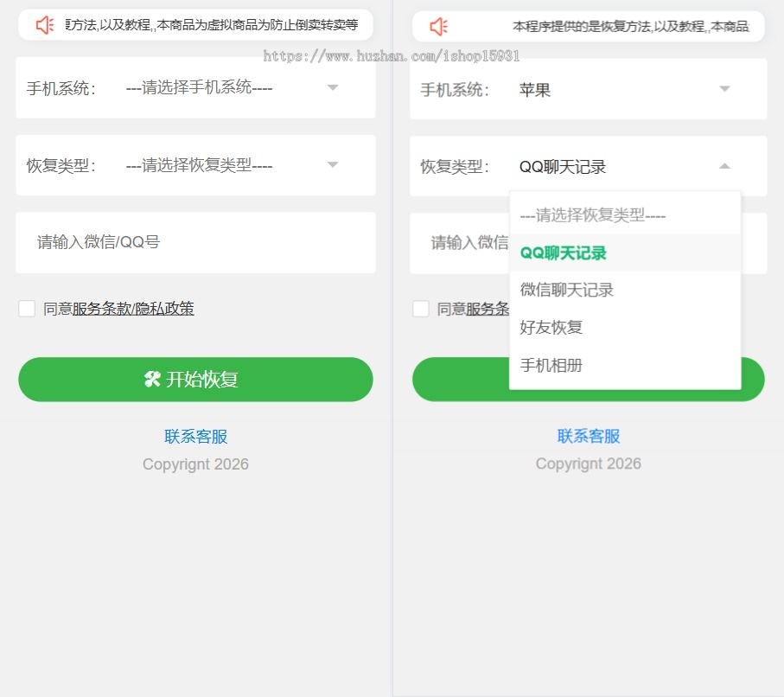Click the green button in the right panel
This screenshot has width=784, height=697.
(461, 380)
